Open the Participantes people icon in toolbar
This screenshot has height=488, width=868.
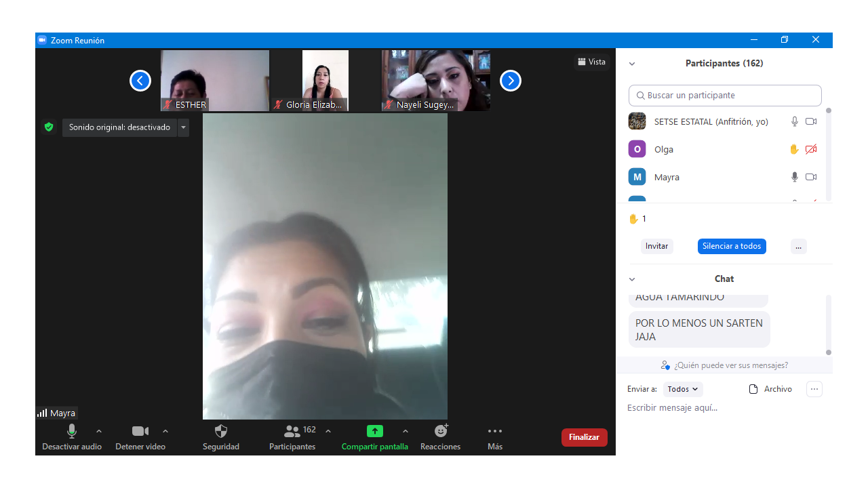[292, 431]
